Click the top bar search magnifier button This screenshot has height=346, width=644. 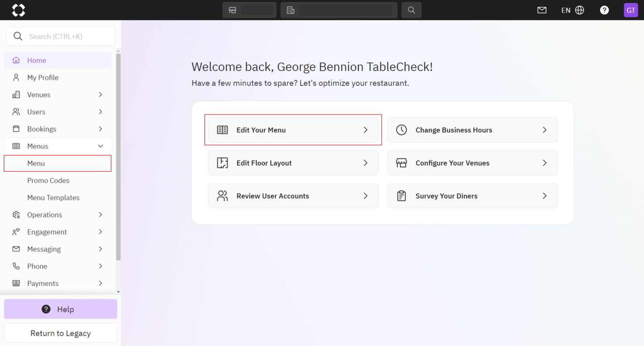(411, 10)
